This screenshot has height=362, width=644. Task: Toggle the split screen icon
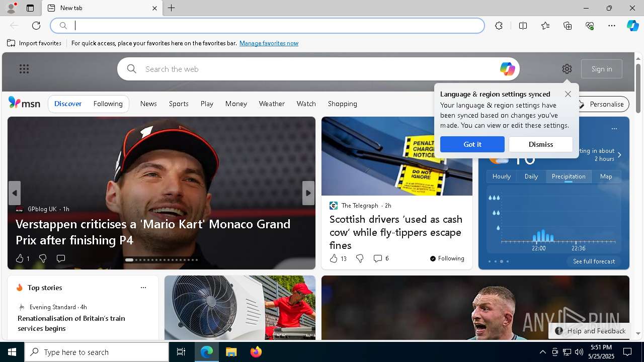[x=523, y=26]
